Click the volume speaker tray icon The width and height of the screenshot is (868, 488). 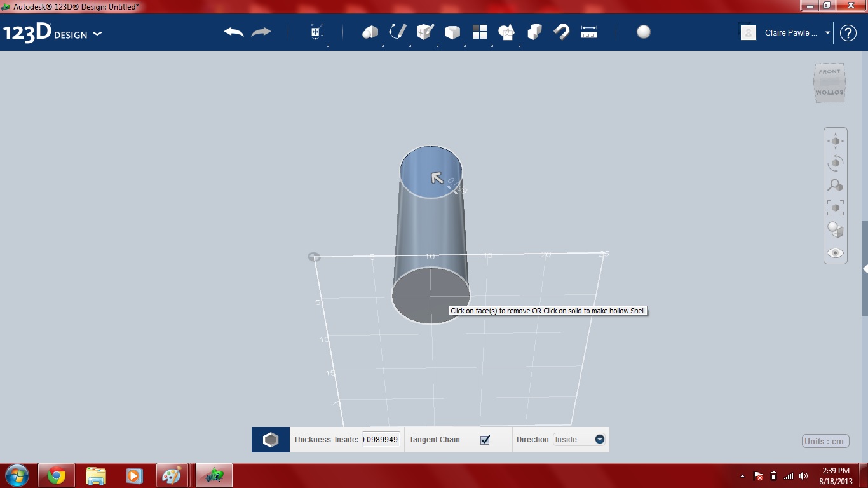[x=804, y=476]
